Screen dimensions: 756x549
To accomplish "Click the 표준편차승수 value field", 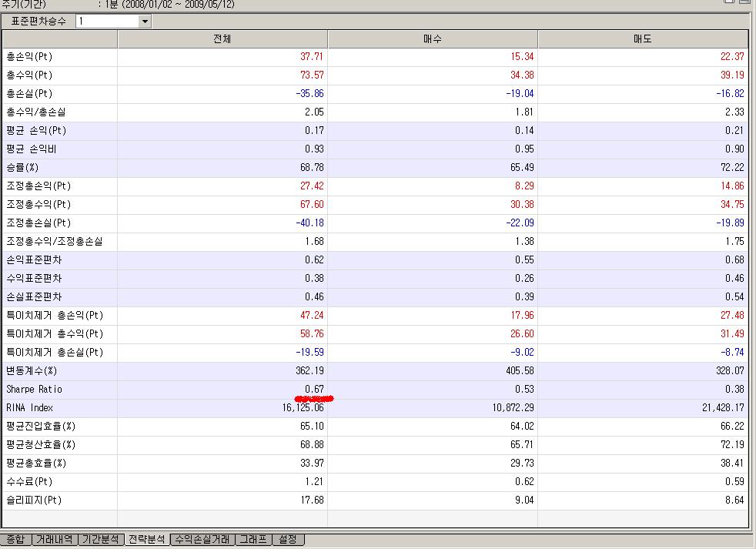I will click(x=106, y=22).
